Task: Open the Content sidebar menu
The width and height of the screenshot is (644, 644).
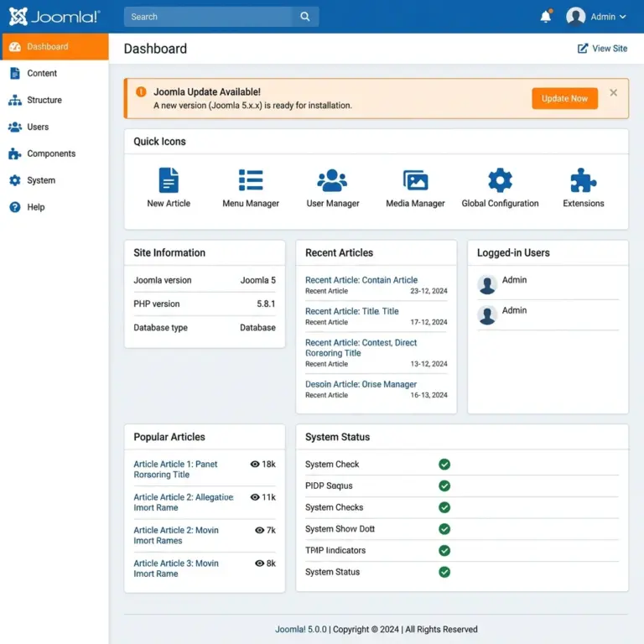Action: pyautogui.click(x=55, y=73)
